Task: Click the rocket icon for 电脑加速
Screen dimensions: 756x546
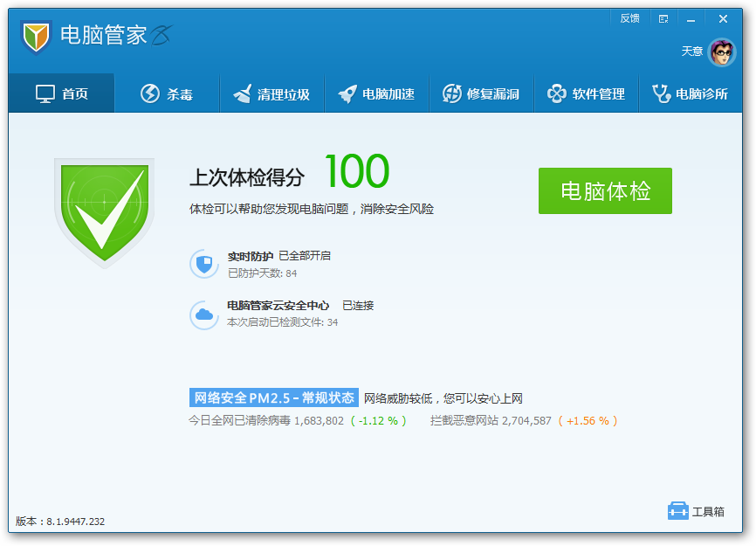Action: [347, 93]
